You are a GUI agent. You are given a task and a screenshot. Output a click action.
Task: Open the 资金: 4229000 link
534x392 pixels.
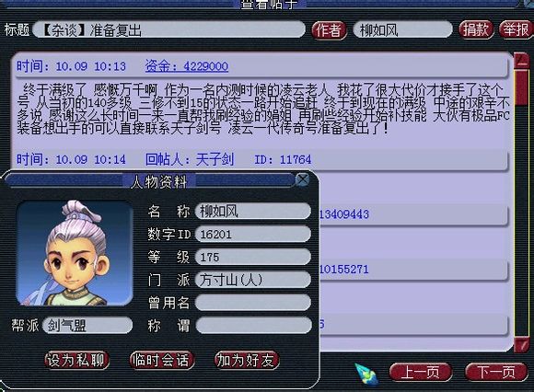pos(187,66)
